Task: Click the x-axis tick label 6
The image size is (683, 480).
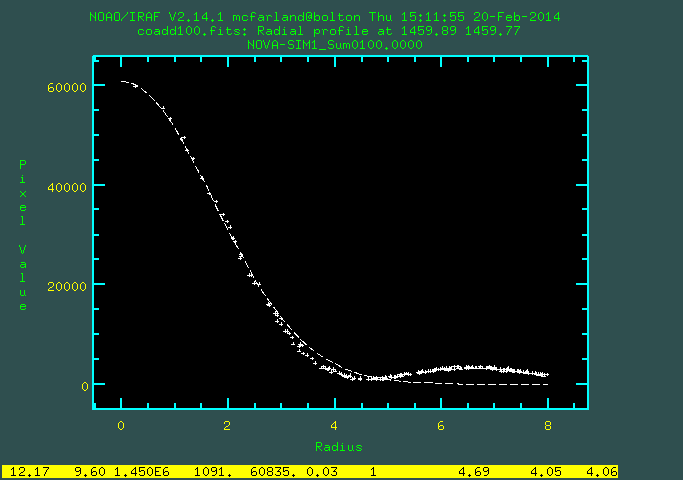Action: click(x=441, y=425)
